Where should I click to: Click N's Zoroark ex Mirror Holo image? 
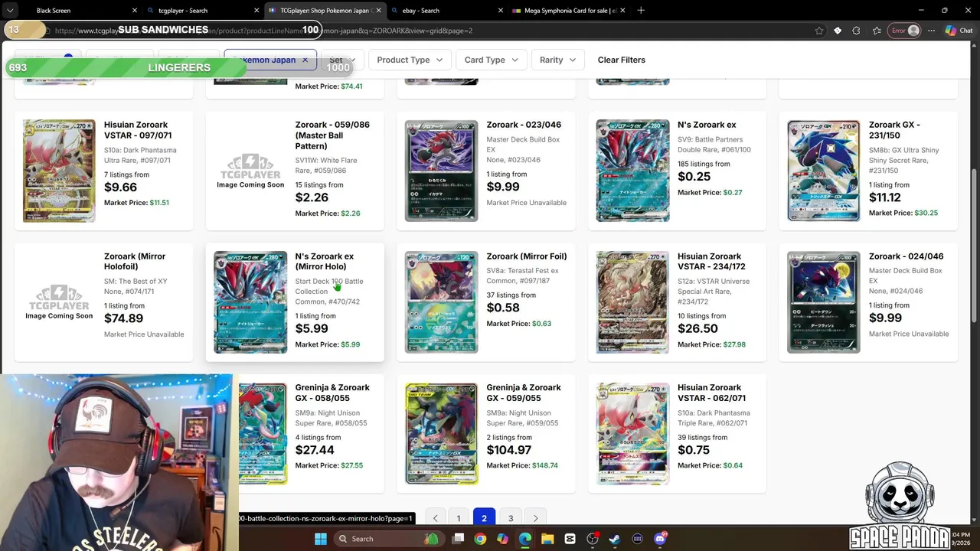click(x=250, y=302)
